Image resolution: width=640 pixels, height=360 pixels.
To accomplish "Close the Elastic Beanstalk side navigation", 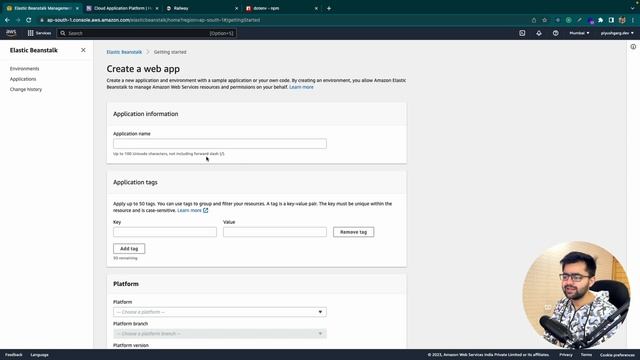I will pos(83,50).
